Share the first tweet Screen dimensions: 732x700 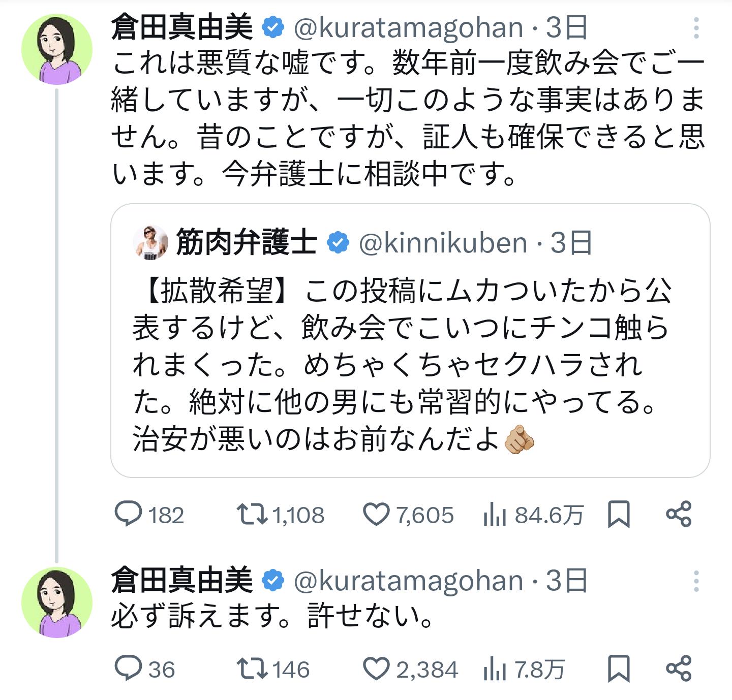[x=679, y=514]
